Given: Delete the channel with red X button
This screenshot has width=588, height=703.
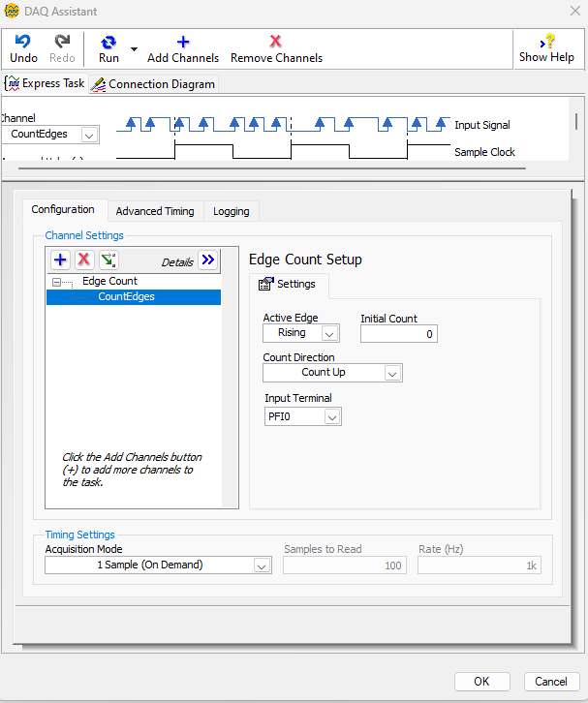Looking at the screenshot, I should [84, 260].
